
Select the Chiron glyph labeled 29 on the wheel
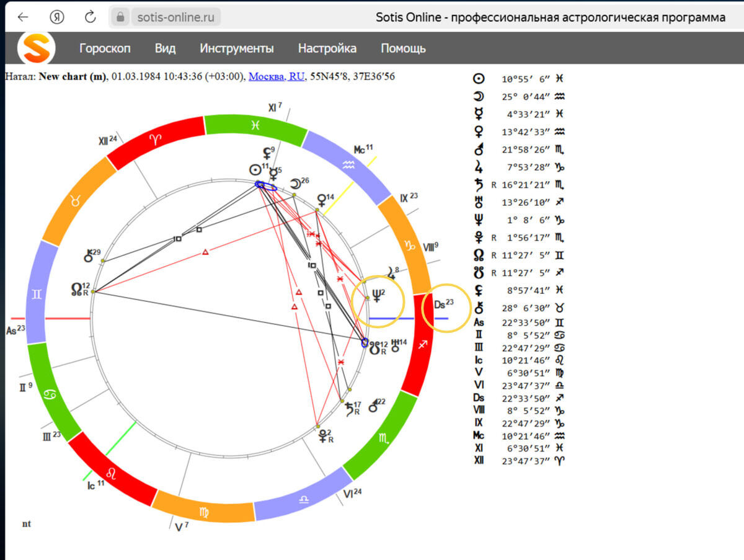(89, 256)
